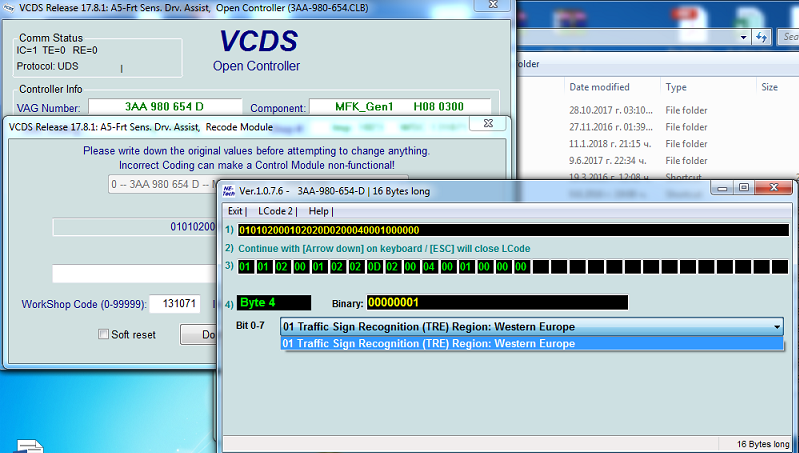This screenshot has height=453, width=799.
Task: Click Exit in the LCode menu
Action: click(x=236, y=211)
